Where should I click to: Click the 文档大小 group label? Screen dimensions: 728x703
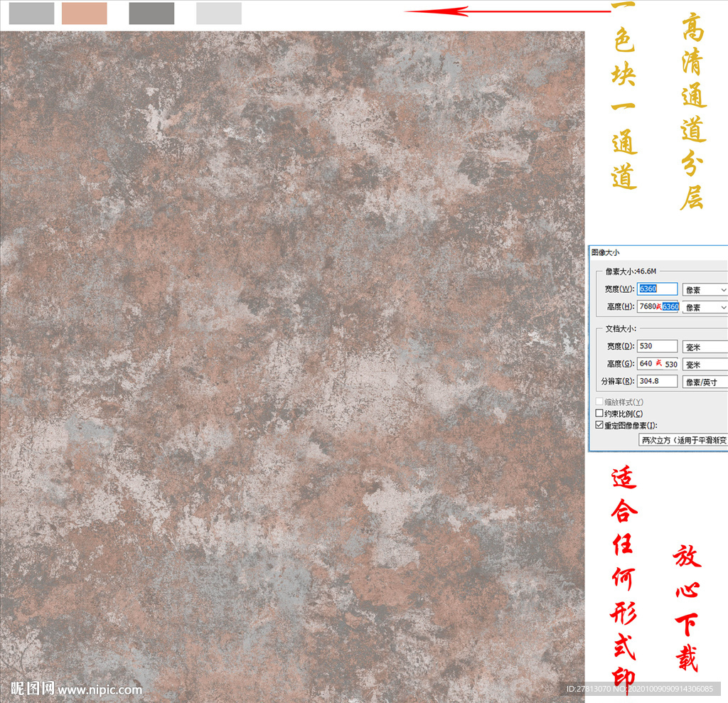point(621,328)
